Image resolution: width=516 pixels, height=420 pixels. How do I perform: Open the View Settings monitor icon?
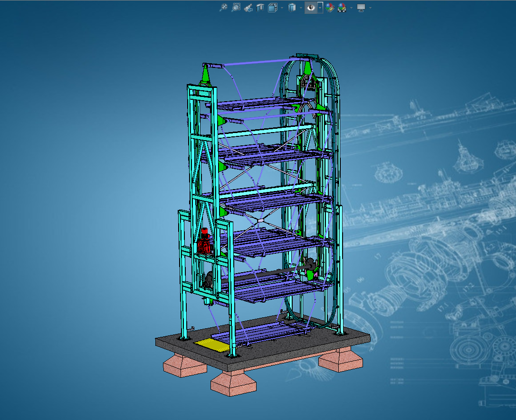(361, 8)
